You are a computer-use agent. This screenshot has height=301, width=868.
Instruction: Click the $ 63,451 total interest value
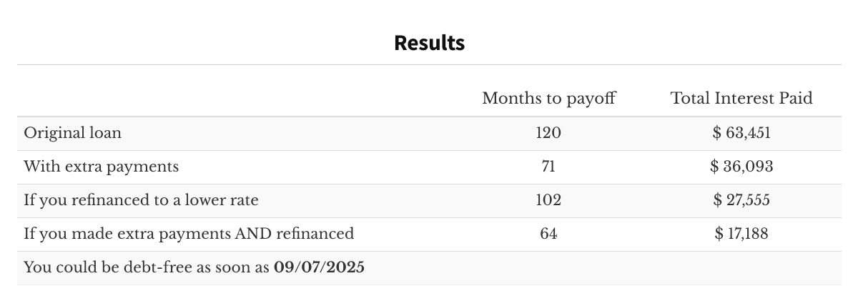point(741,133)
